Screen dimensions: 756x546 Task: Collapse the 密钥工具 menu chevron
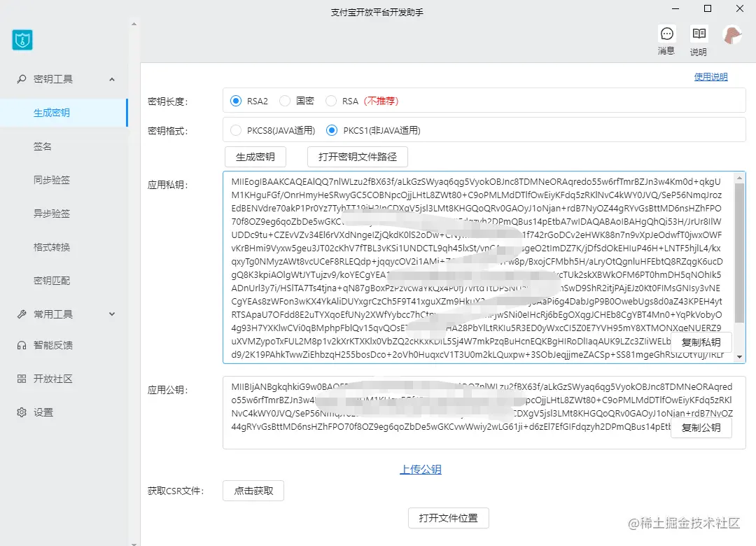112,79
